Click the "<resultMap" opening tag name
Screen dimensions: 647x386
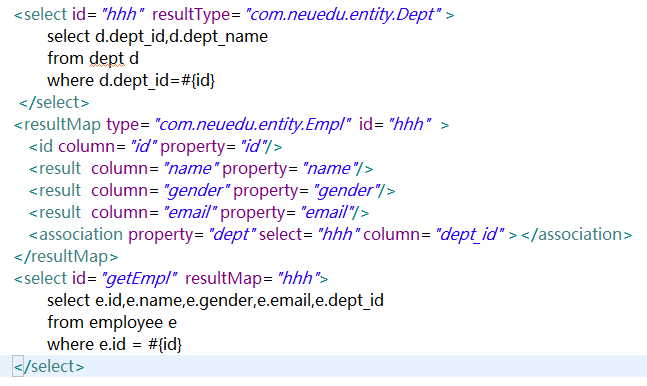click(x=57, y=124)
